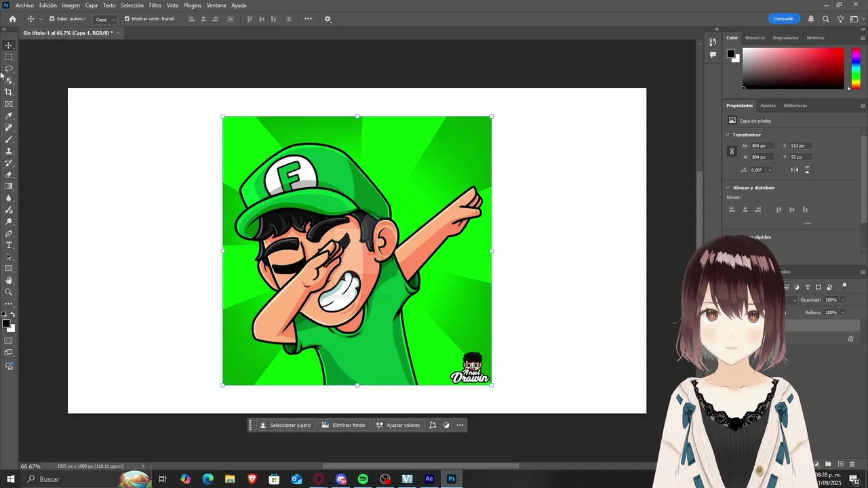868x488 pixels.
Task: Select the Crop tool
Action: (x=9, y=92)
